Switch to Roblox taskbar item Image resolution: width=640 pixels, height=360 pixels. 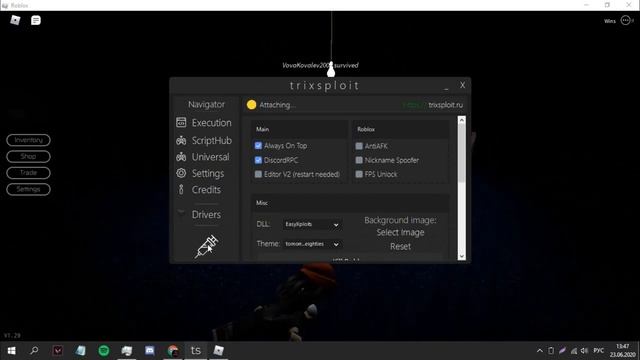pos(219,351)
